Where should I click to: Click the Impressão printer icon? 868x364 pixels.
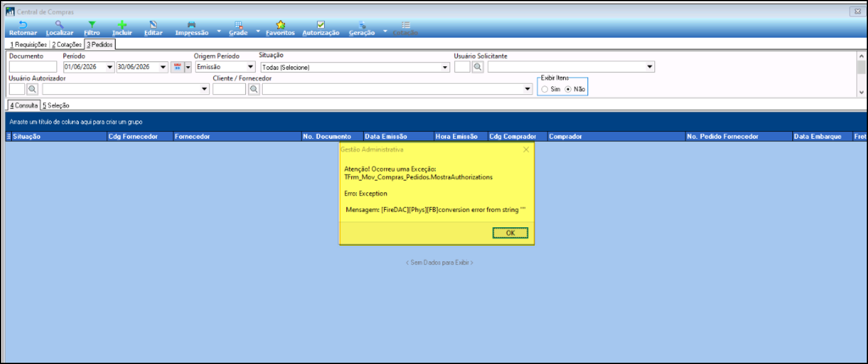[x=191, y=25]
